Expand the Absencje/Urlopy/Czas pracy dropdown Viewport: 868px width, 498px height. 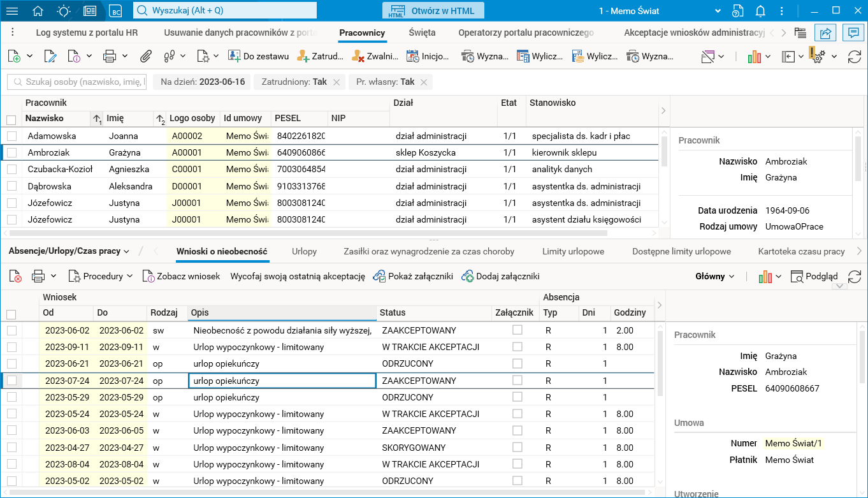[x=69, y=251]
